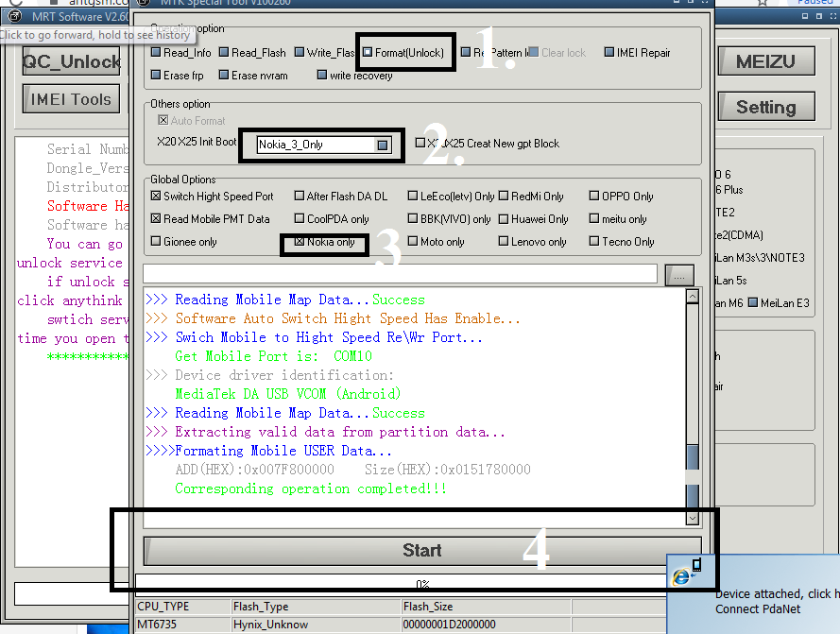Check the Gionee only option

156,241
